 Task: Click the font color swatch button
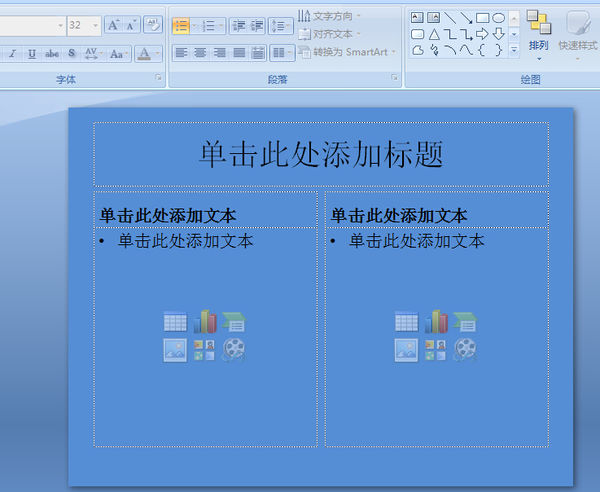pos(145,54)
